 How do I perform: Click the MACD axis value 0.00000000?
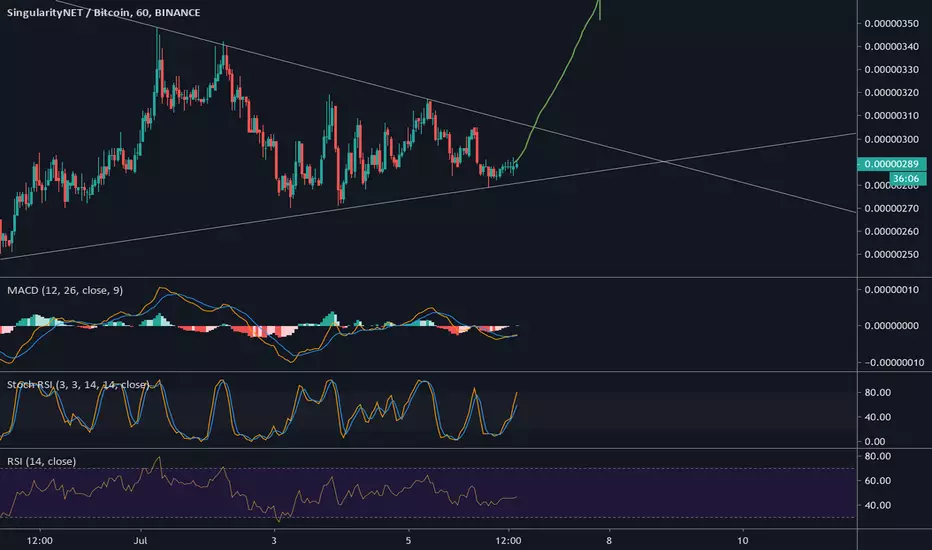(891, 326)
